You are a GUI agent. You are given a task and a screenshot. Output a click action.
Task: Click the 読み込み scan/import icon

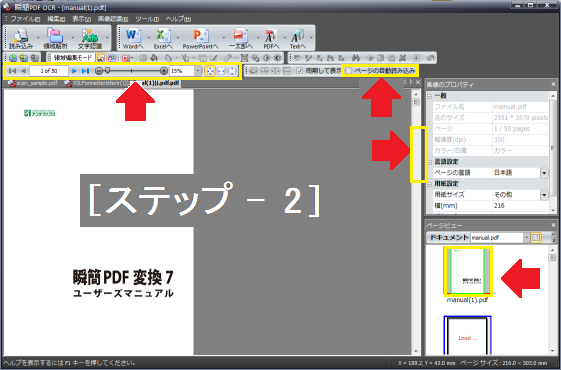pos(21,38)
